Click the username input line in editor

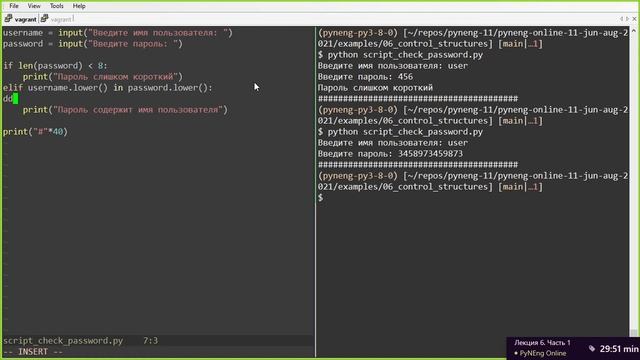(x=118, y=33)
